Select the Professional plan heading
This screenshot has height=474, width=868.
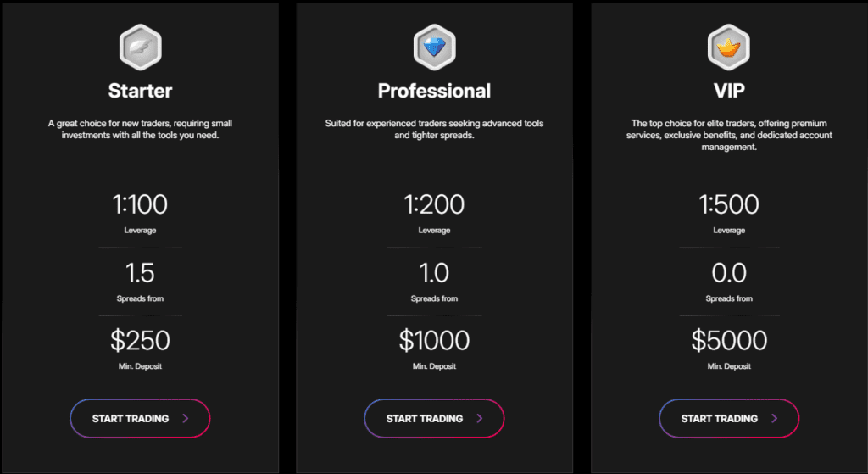tap(434, 90)
